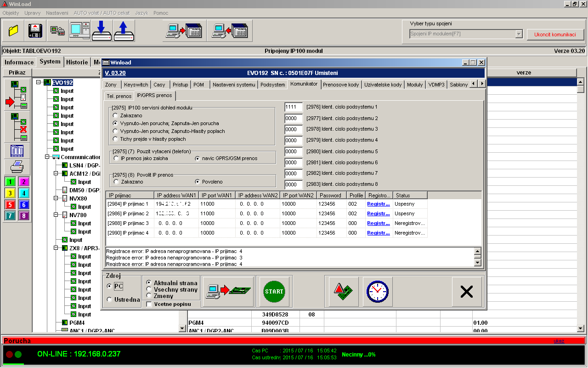Click the blue upload arrow modem icon
The width and height of the screenshot is (588, 368).
click(124, 31)
